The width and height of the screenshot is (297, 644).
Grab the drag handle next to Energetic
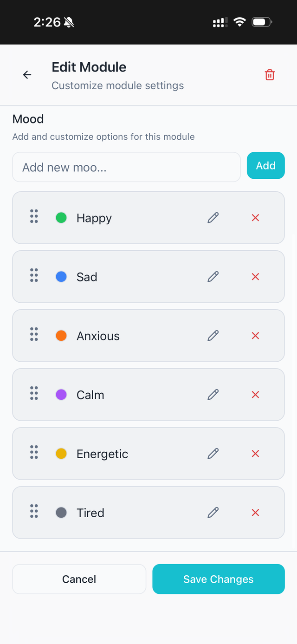click(x=33, y=454)
